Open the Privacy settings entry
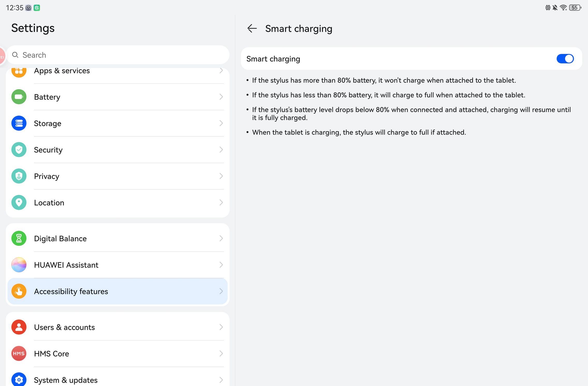Screen dimensions: 588x386 coord(47,176)
